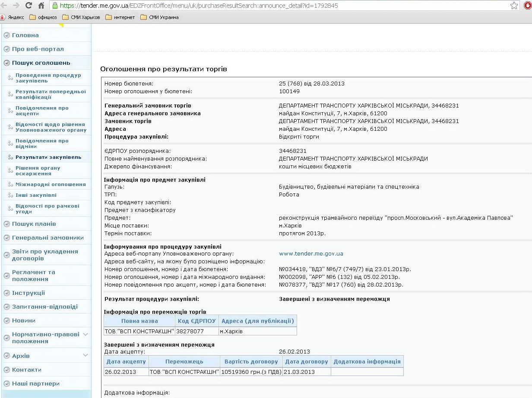532x398 pixels.
Task: Expand Нормативно-правові положення chevron
Action: click(85, 335)
